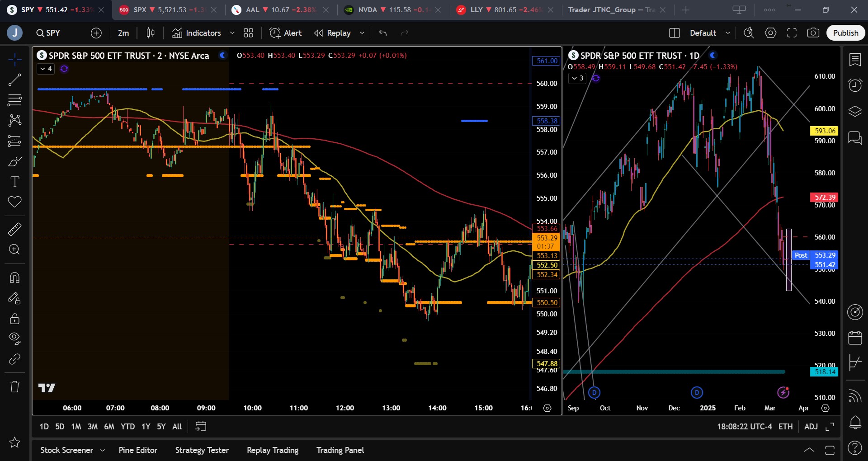
Task: Open the Indicators dialog
Action: pyautogui.click(x=197, y=33)
